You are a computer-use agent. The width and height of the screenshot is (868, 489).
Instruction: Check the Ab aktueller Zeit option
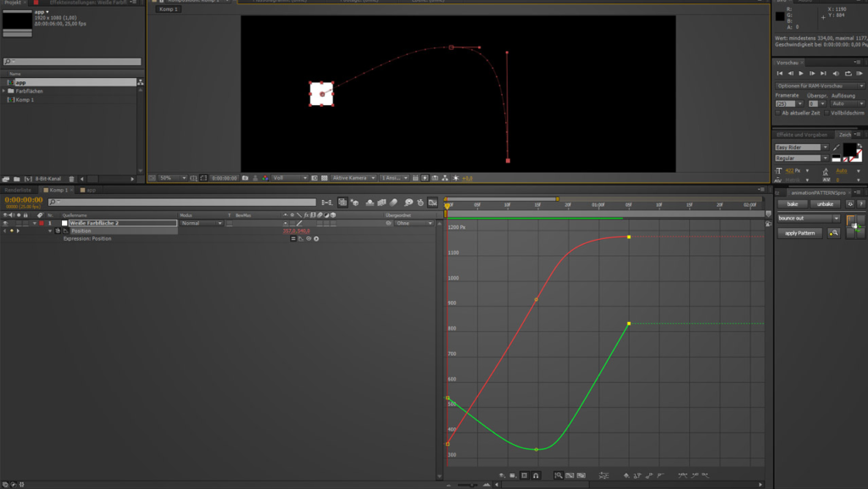pos(779,113)
